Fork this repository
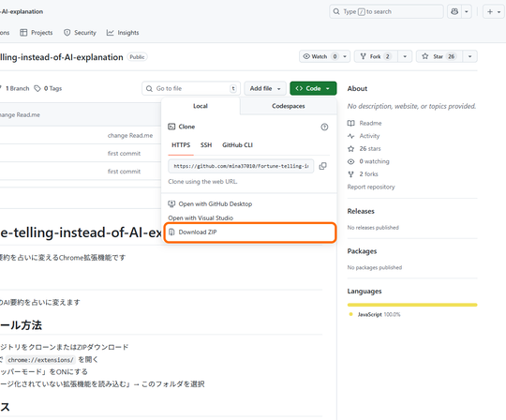Image resolution: width=506 pixels, height=420 pixels. (376, 56)
